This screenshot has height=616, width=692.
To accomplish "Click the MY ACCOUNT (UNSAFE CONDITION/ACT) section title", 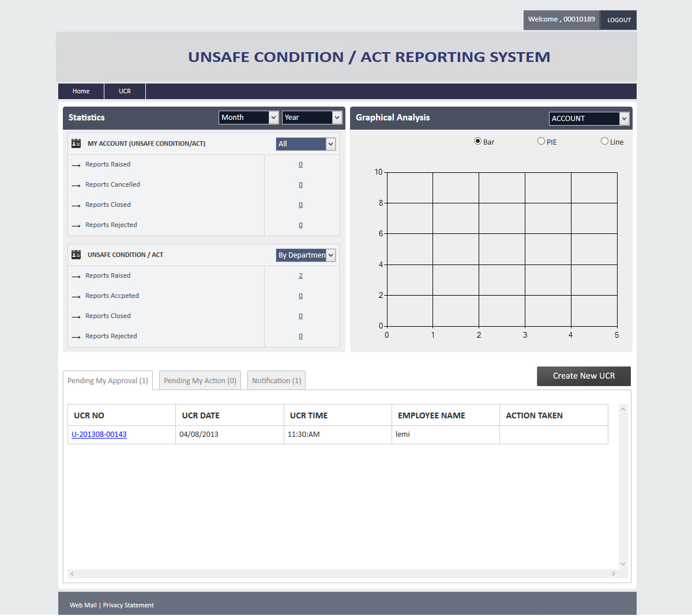I will click(x=146, y=143).
